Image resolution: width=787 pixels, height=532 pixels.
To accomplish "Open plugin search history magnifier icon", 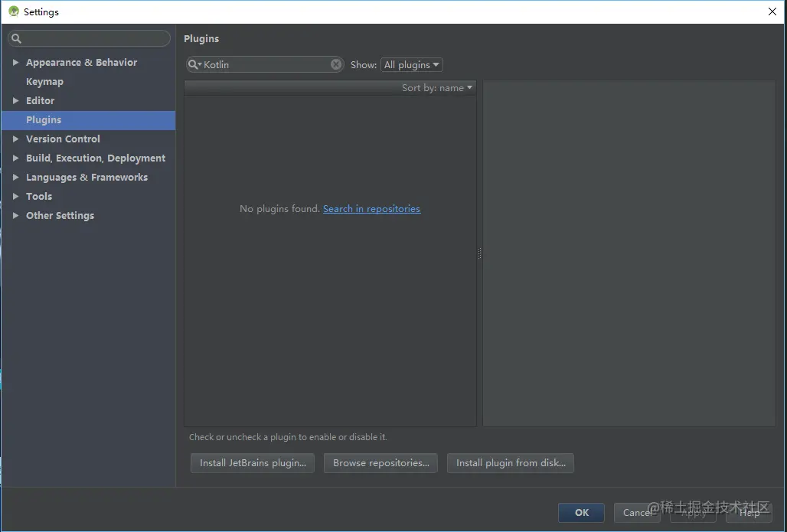I will (194, 64).
